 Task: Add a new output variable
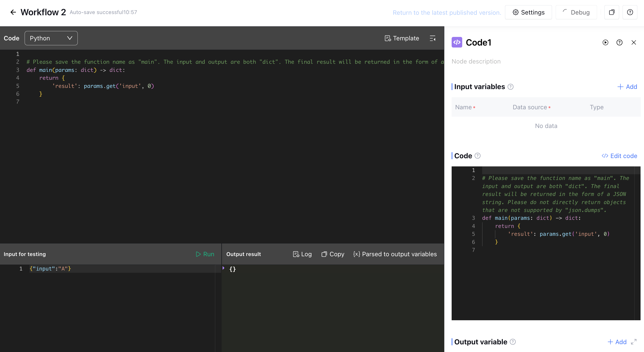pyautogui.click(x=617, y=342)
